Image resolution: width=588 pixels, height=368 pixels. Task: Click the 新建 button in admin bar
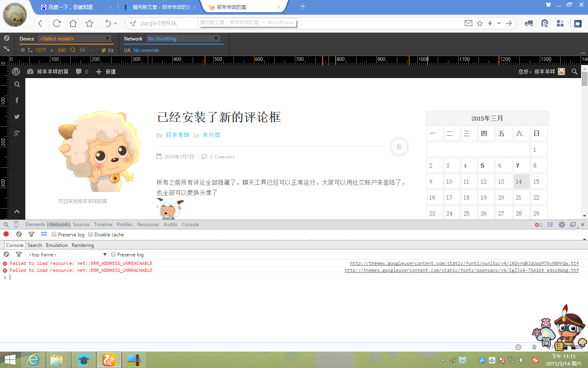(x=106, y=72)
